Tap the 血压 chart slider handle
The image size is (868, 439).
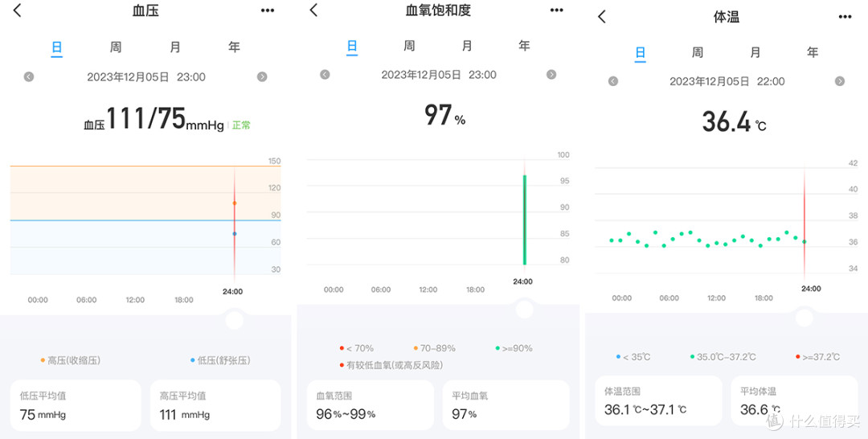click(x=234, y=320)
